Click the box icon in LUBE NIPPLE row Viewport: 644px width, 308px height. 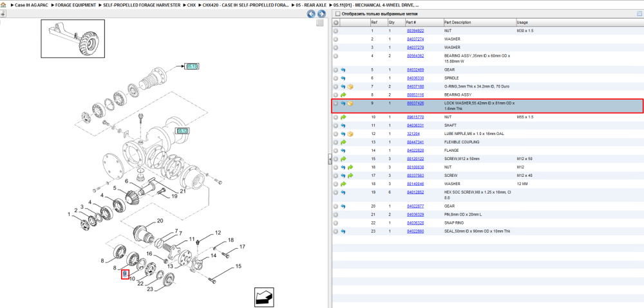point(350,134)
